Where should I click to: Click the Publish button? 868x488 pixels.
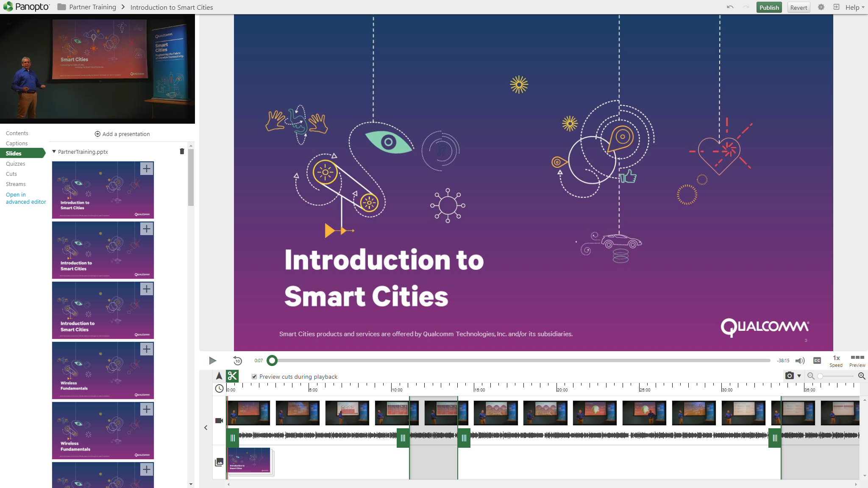point(769,7)
